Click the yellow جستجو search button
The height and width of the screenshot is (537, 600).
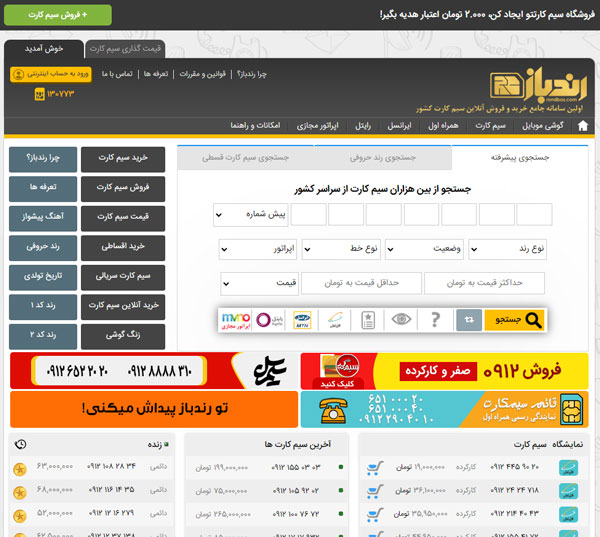pyautogui.click(x=514, y=320)
